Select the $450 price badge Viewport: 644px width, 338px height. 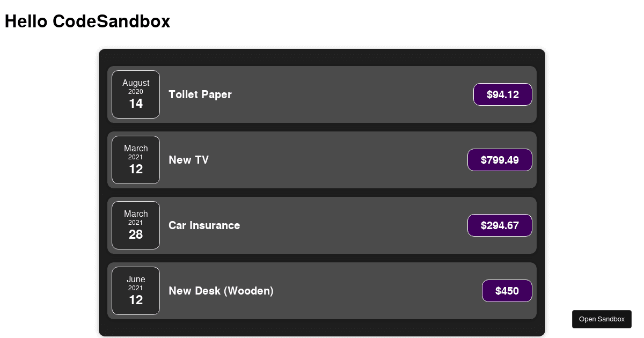coord(507,291)
